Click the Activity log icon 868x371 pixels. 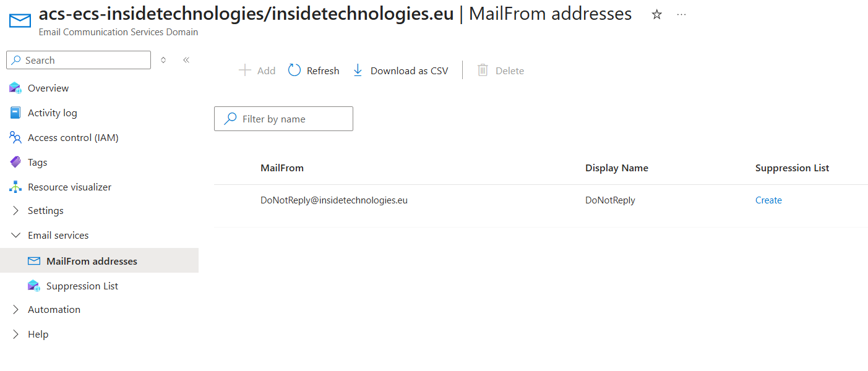pos(15,113)
